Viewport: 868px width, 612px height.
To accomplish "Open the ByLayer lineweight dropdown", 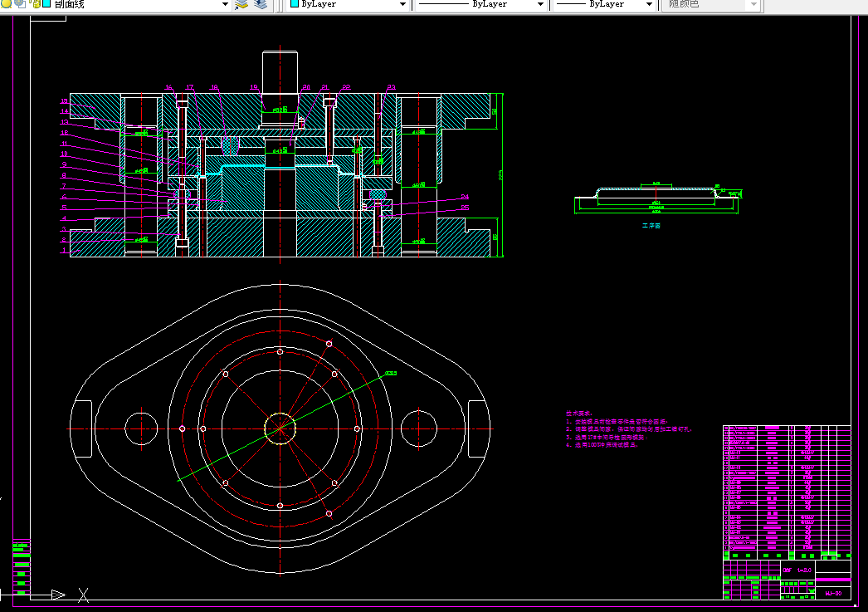I will pos(649,4).
